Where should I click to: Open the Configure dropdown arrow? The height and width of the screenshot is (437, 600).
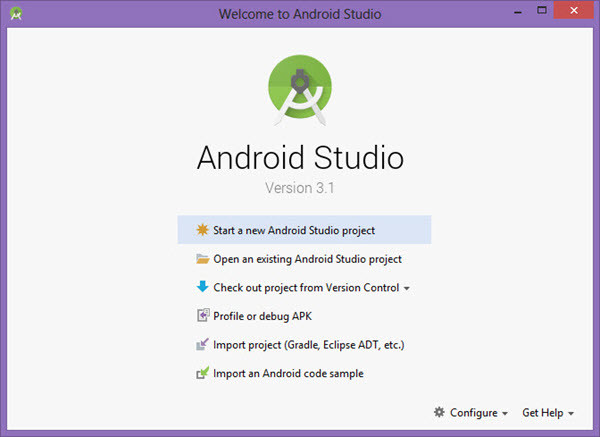point(505,414)
